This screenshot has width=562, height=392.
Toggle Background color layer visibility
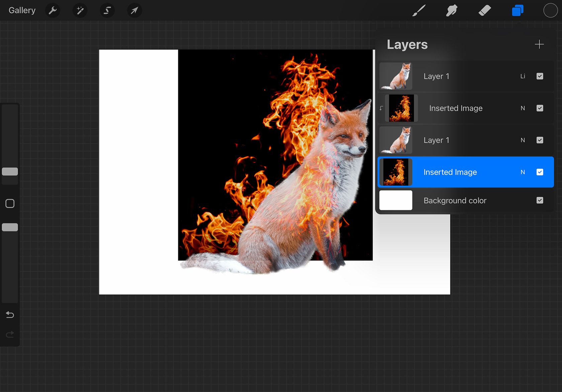pos(540,201)
